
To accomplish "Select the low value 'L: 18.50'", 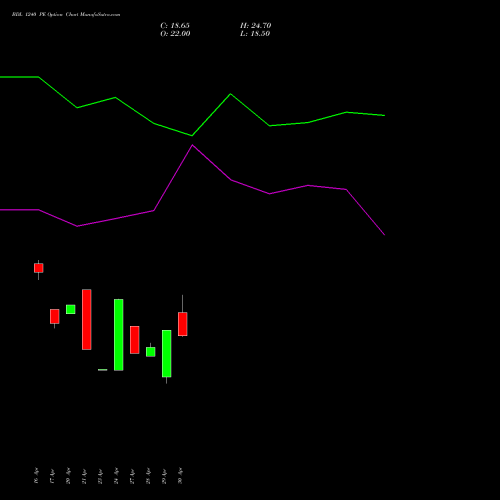I will 255,34.
